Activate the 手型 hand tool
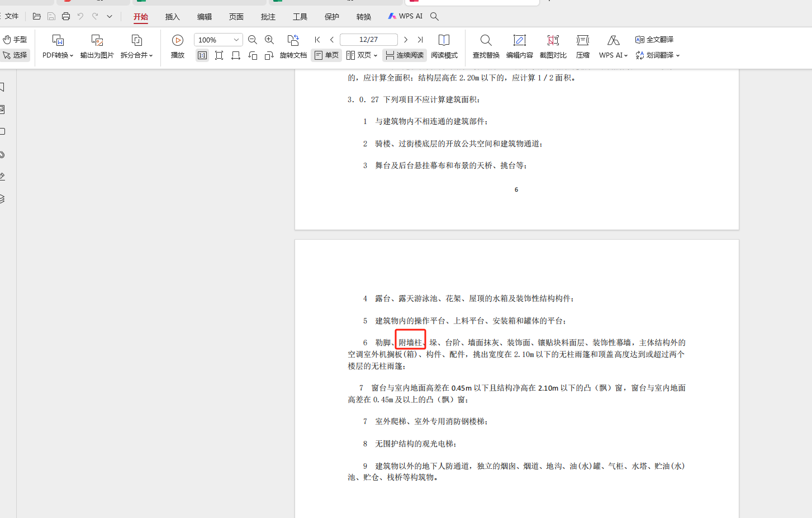 click(x=15, y=40)
